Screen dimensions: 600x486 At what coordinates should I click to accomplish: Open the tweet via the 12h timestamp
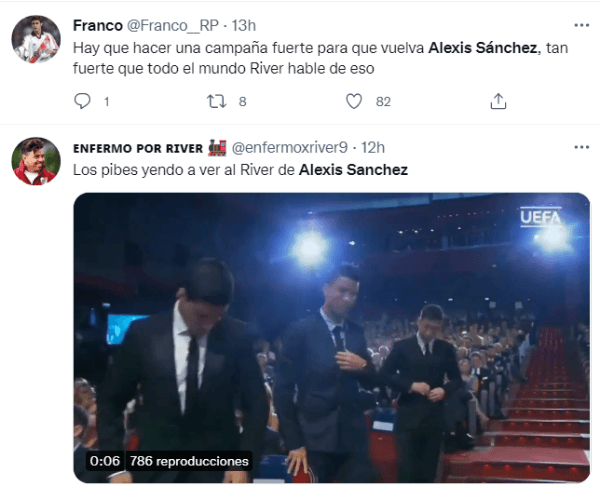click(x=373, y=148)
